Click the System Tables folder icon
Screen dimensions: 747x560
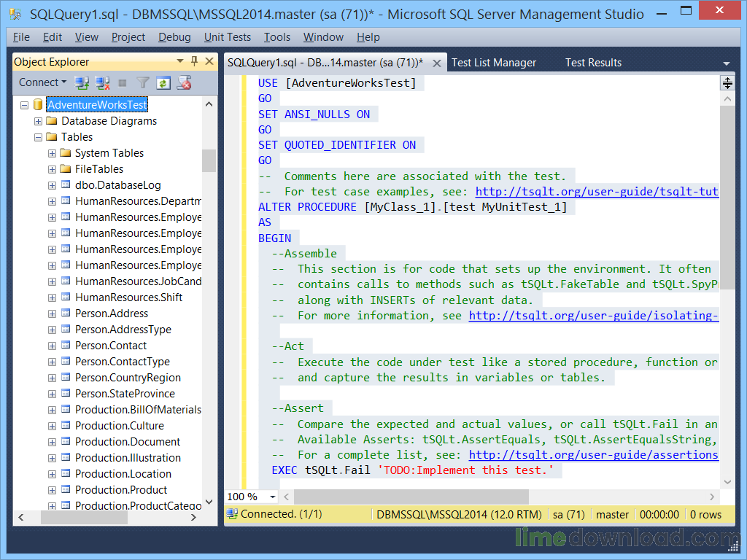(65, 153)
